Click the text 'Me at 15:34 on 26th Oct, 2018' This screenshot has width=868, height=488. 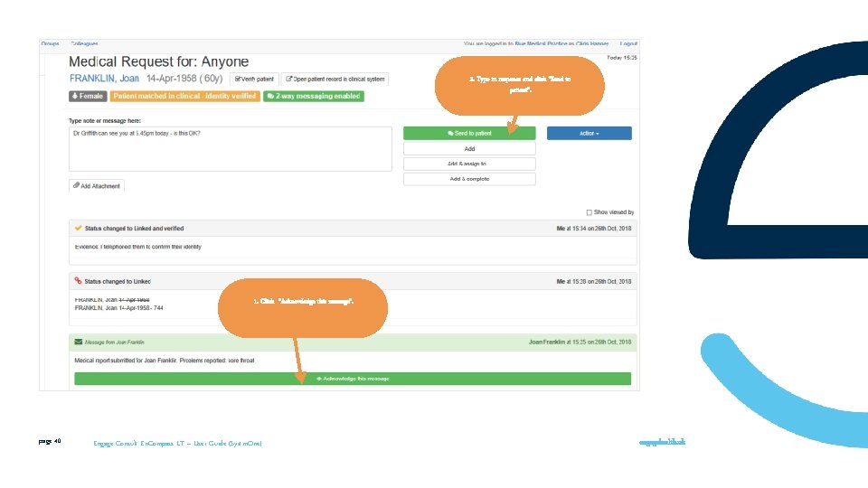coord(593,229)
